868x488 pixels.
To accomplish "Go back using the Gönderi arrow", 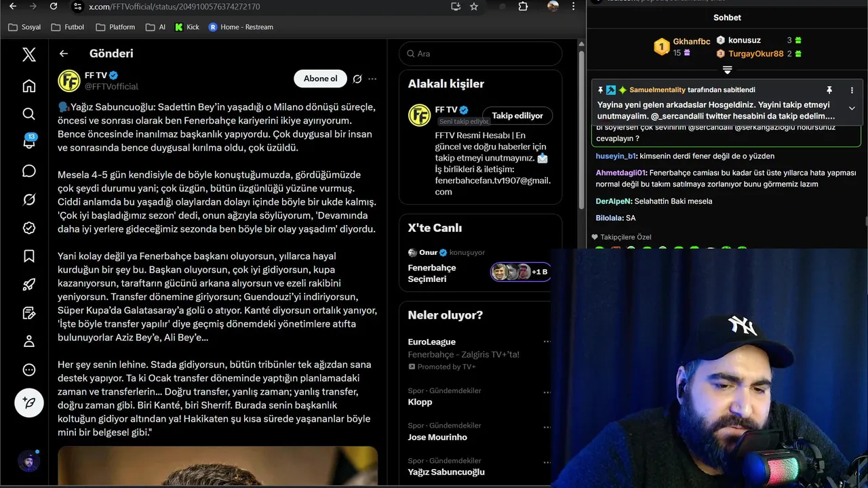I will [x=64, y=54].
